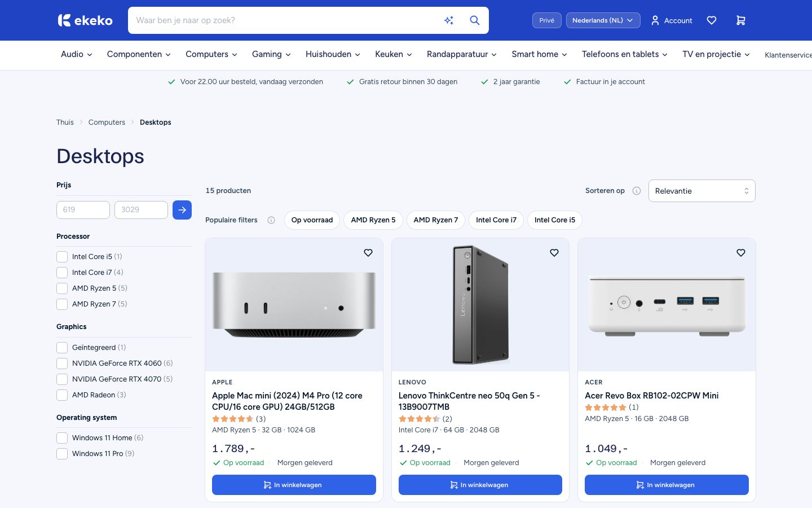
Task: Expand the Audio category menu
Action: click(77, 54)
